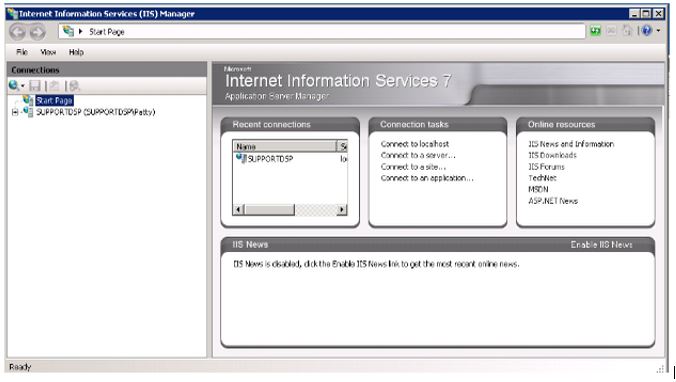
Task: Click right arrow of Recent connections scrollbar
Action: click(342, 210)
